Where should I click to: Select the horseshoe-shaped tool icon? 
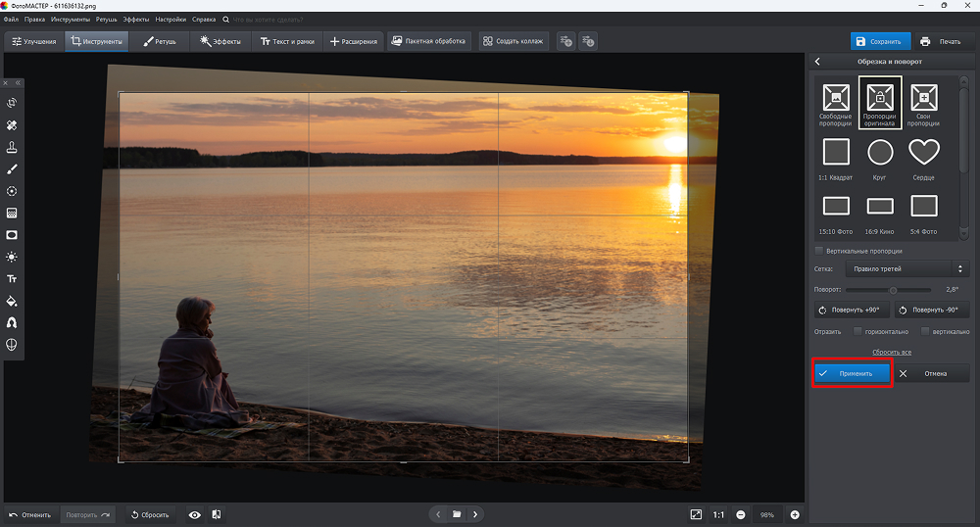(11, 323)
